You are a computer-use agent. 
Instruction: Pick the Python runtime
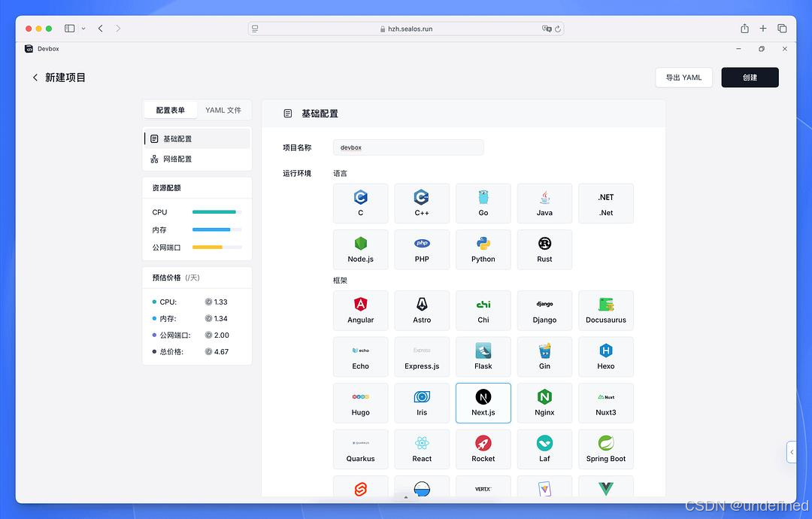coord(483,250)
